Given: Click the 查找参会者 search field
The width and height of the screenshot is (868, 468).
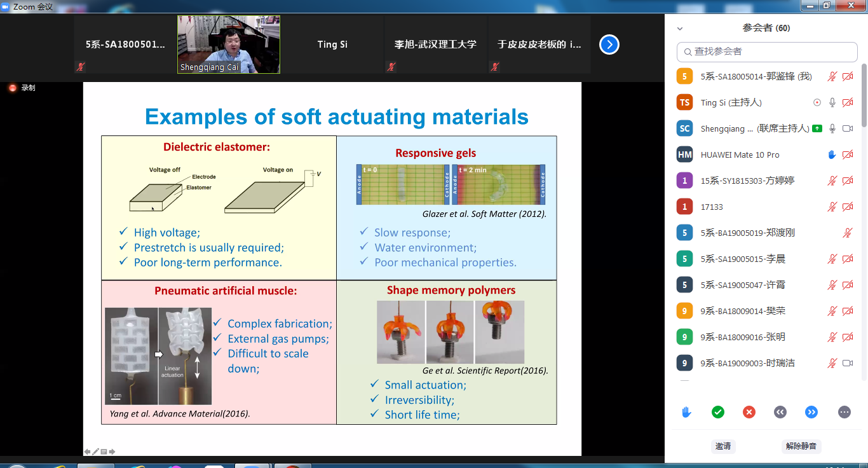Looking at the screenshot, I should (x=766, y=52).
